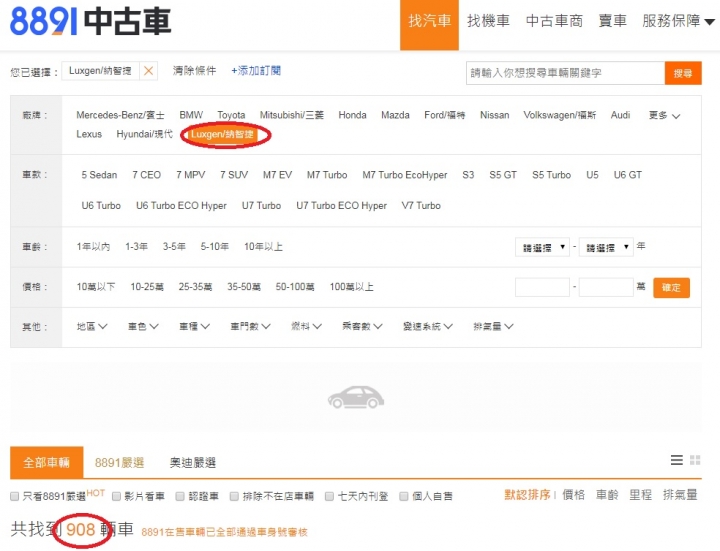Filter car age 5-10年
This screenshot has width=720, height=551.
tap(214, 247)
